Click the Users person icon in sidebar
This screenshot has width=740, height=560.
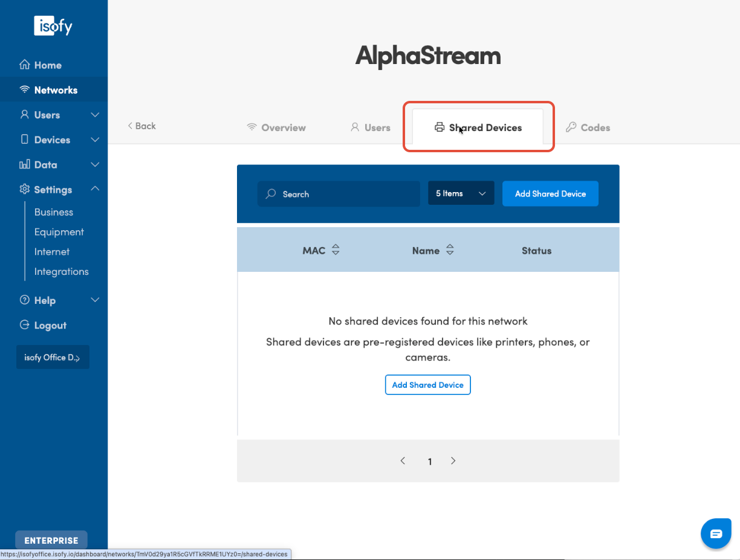(24, 114)
